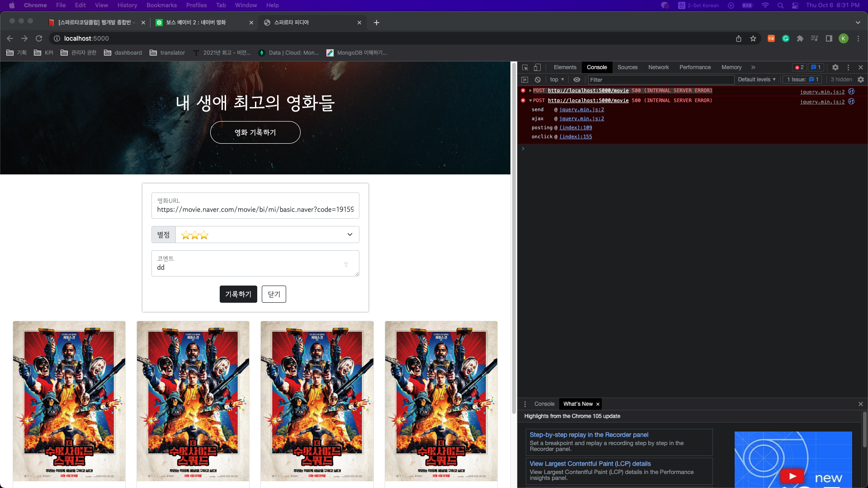
Task: Close the 보스 베이비 2 tab
Action: pyautogui.click(x=251, y=23)
